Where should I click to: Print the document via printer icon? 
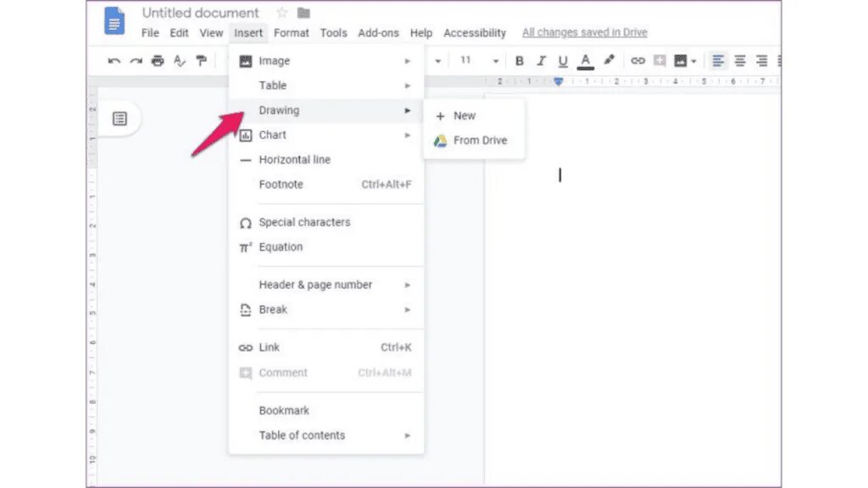(158, 61)
